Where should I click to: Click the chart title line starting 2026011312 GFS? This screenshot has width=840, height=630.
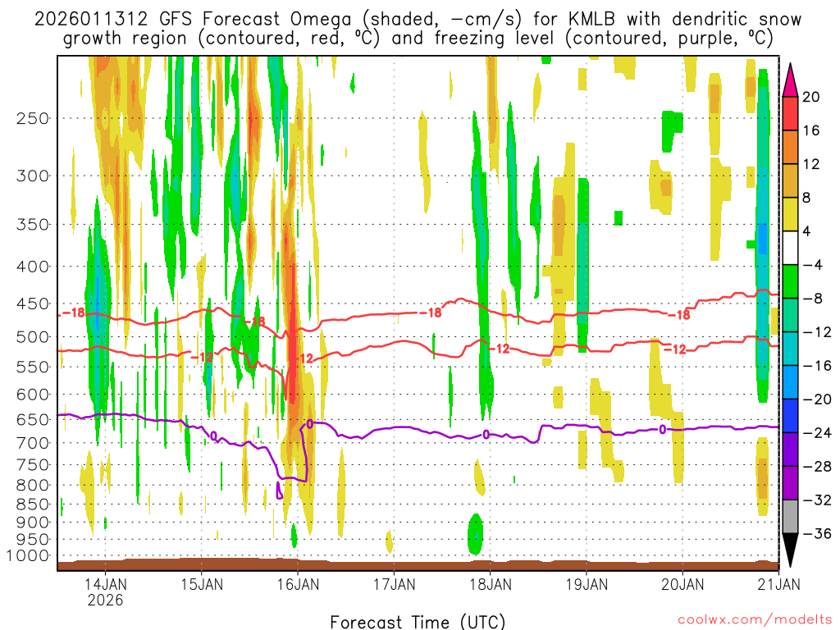418,19
